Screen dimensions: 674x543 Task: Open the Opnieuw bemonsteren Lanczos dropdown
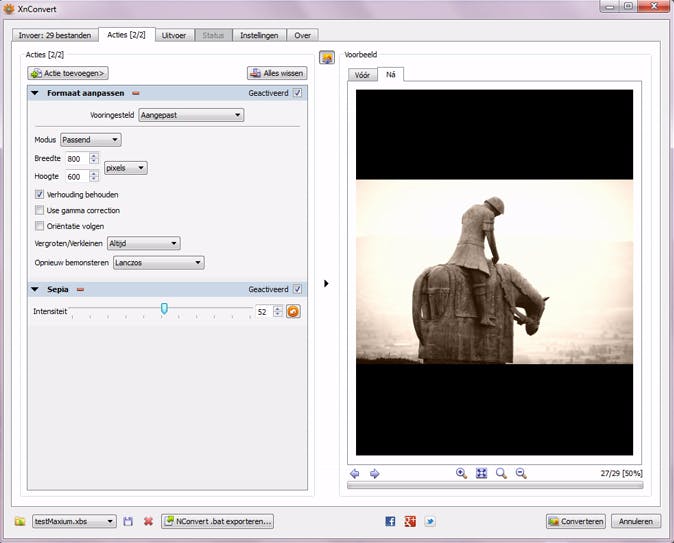(x=158, y=263)
